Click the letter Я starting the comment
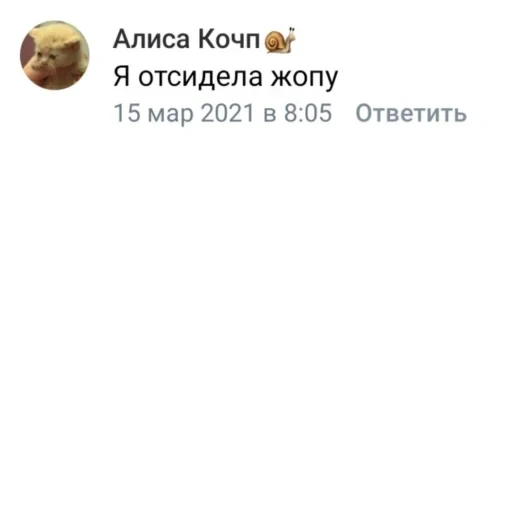Viewport: 512px width, 512px height. click(121, 77)
